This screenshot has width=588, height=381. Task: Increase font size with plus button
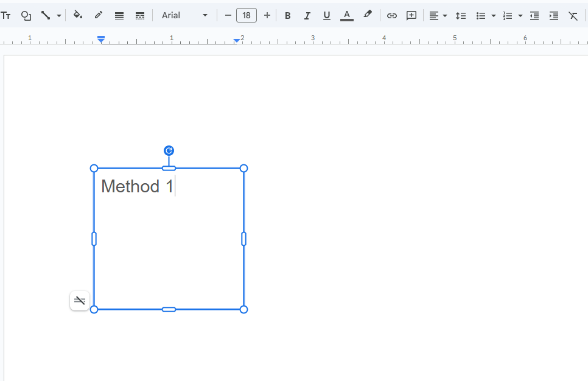click(x=267, y=16)
